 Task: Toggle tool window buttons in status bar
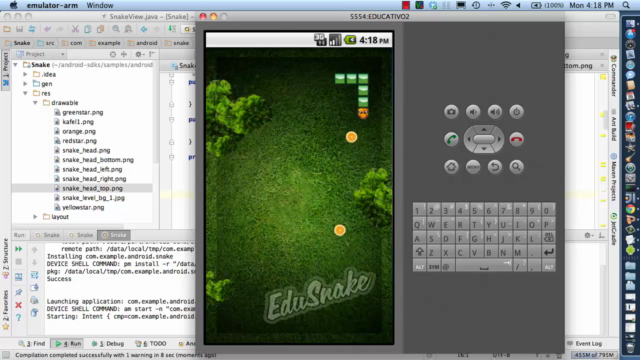click(x=6, y=355)
